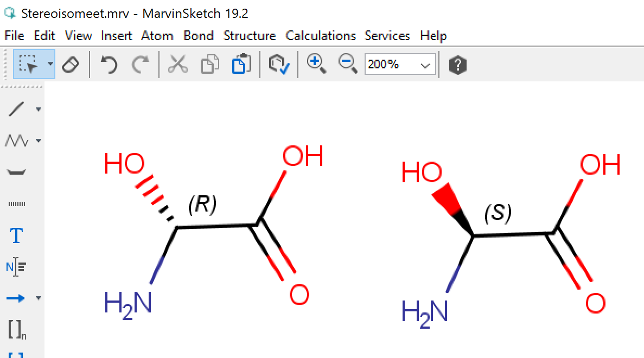Run the structure checker icon
The width and height of the screenshot is (644, 358).
(279, 65)
